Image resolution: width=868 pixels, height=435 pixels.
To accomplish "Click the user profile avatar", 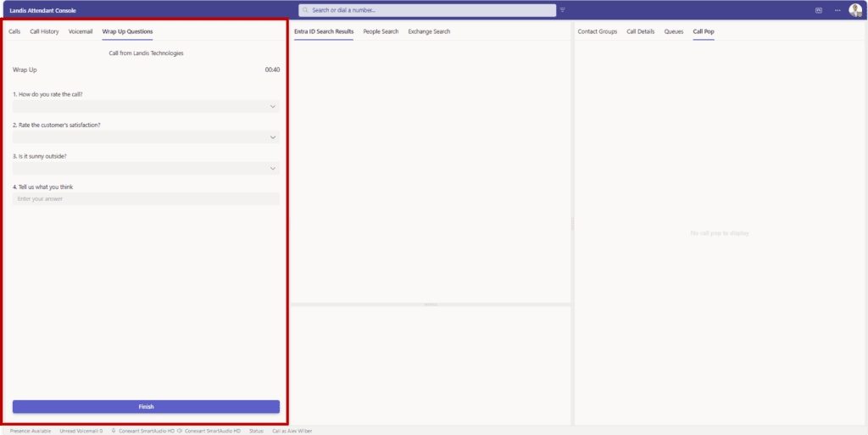I will click(855, 10).
